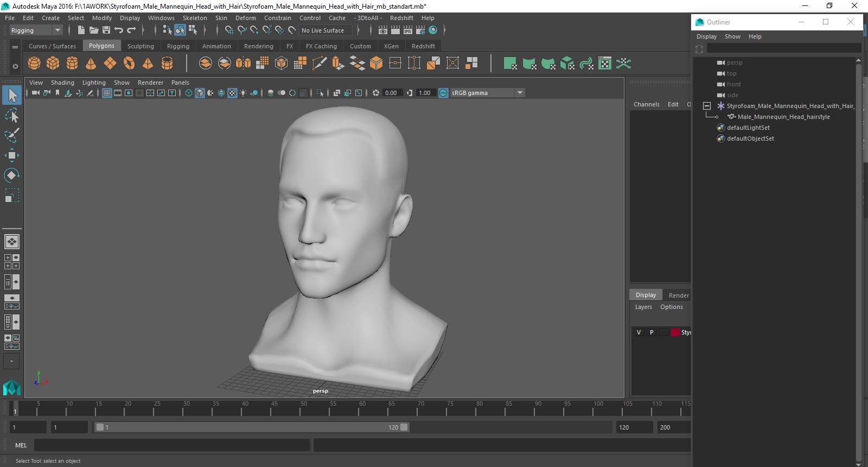
Task: Open the shelf settings gear icon
Action: 15,66
